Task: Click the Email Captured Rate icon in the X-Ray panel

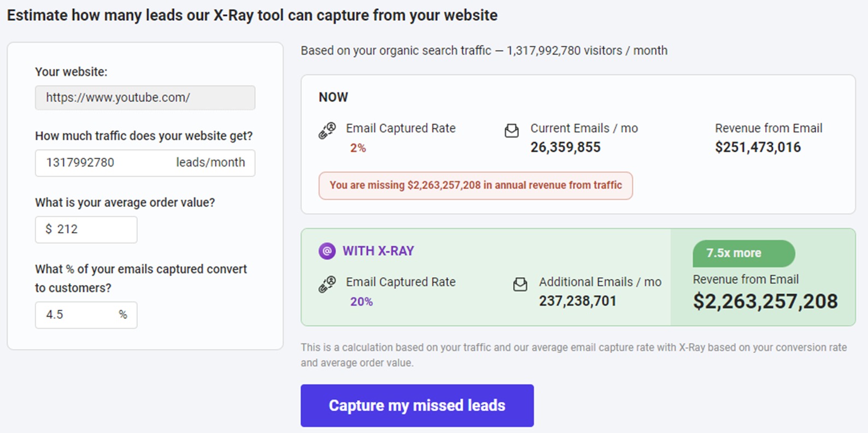Action: tap(327, 284)
